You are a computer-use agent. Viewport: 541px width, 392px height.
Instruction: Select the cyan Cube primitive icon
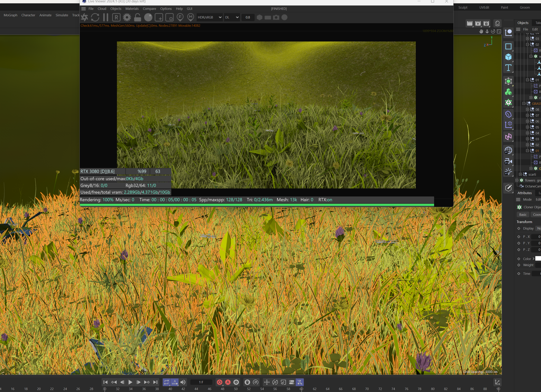tap(508, 57)
